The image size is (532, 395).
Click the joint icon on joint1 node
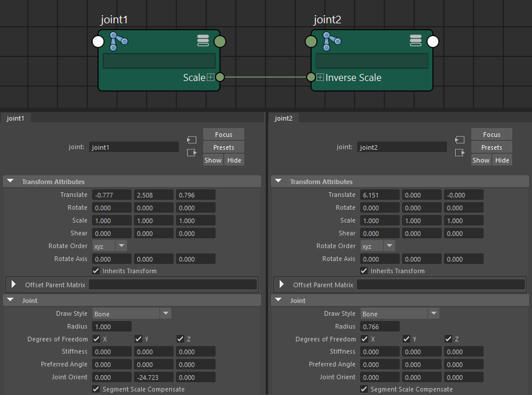coord(118,40)
